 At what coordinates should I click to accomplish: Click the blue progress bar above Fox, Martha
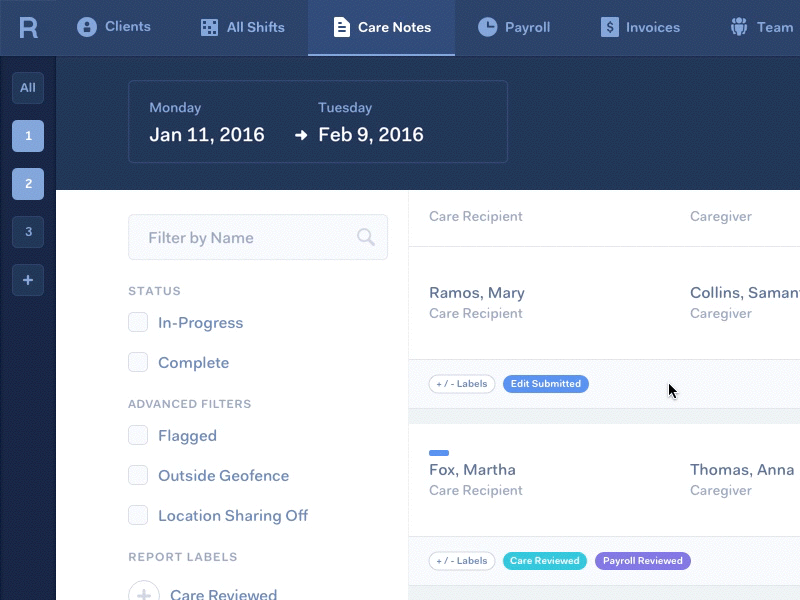[441, 453]
